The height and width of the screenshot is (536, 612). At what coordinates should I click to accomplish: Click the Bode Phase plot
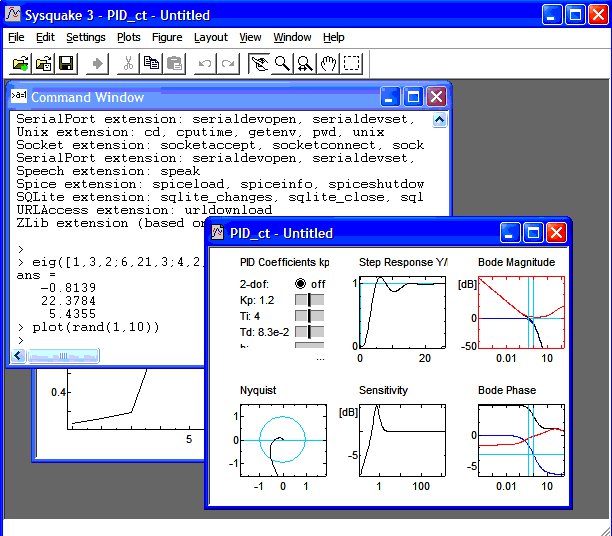coord(521,440)
